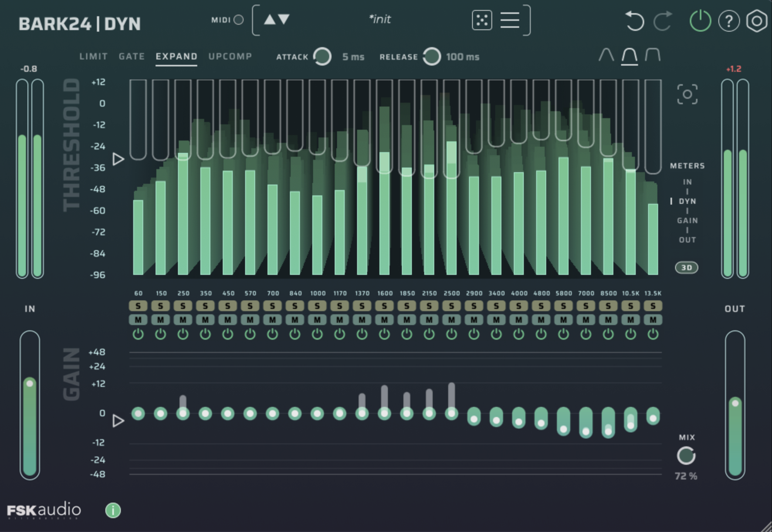Open the preset list menu icon
Viewport: 772px width, 532px height.
tap(510, 20)
